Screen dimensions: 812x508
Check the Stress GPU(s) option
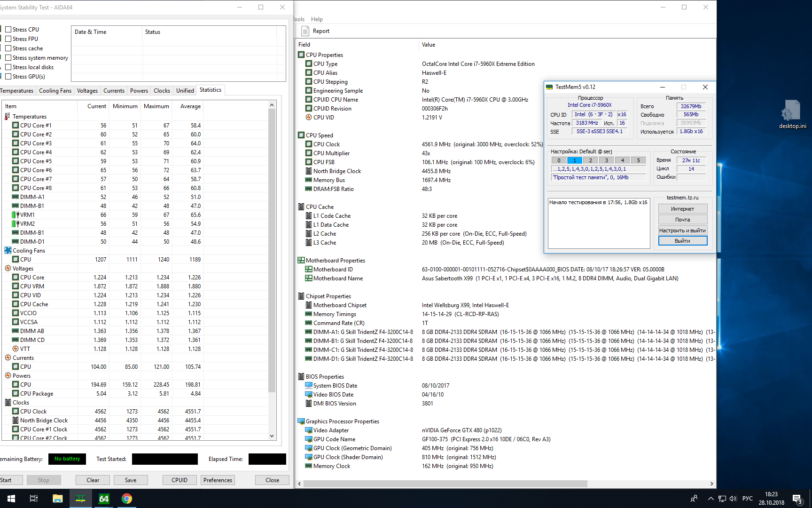coord(8,77)
